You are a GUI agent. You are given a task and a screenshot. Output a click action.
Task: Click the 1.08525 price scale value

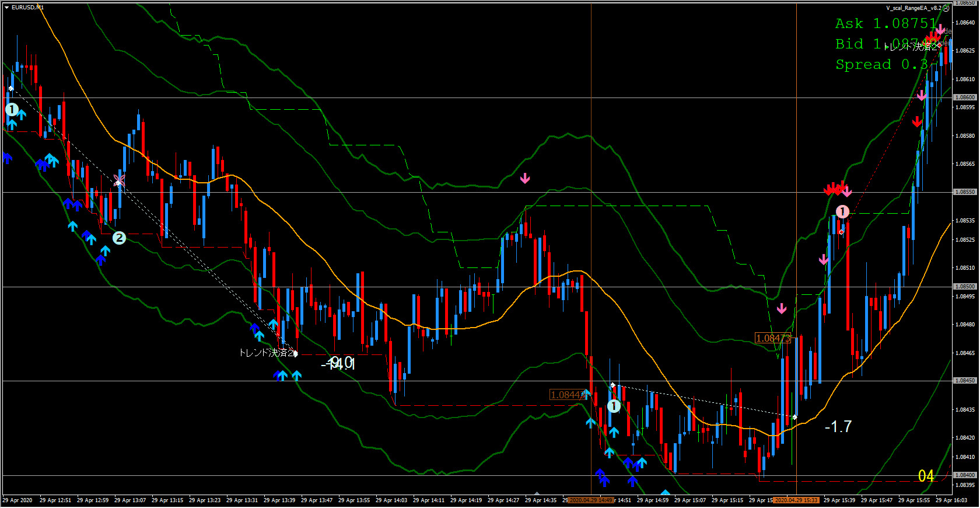click(x=965, y=239)
